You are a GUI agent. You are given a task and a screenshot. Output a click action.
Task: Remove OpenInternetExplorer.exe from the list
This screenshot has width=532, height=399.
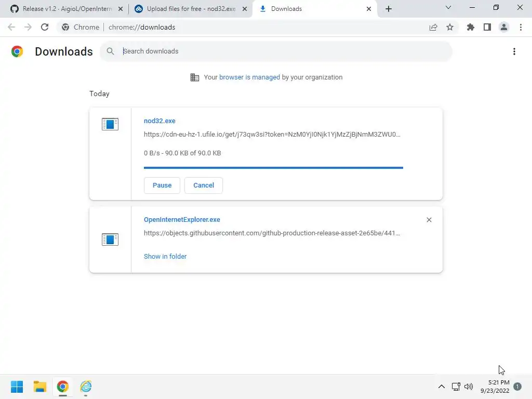point(429,220)
